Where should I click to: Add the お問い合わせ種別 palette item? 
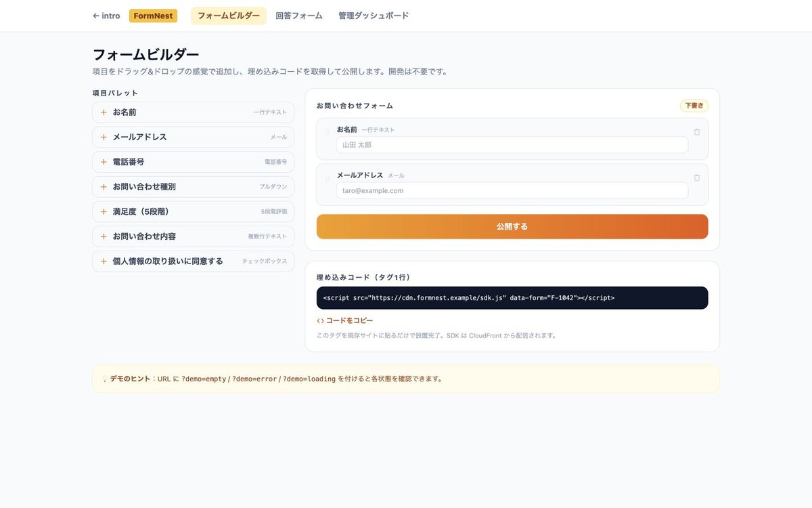(x=194, y=187)
